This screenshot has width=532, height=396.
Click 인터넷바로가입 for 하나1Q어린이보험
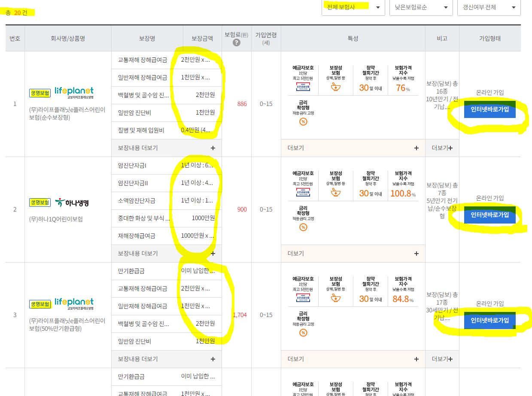[489, 215]
